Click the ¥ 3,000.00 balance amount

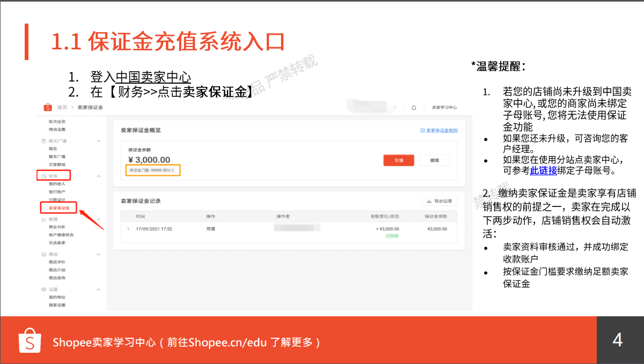(149, 160)
